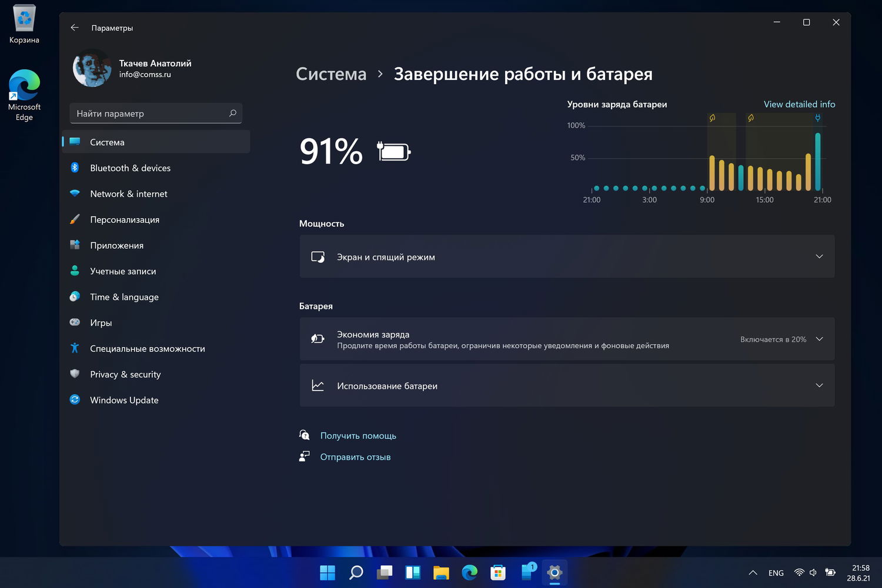Click the search magnifier in Найти параметр

(233, 113)
